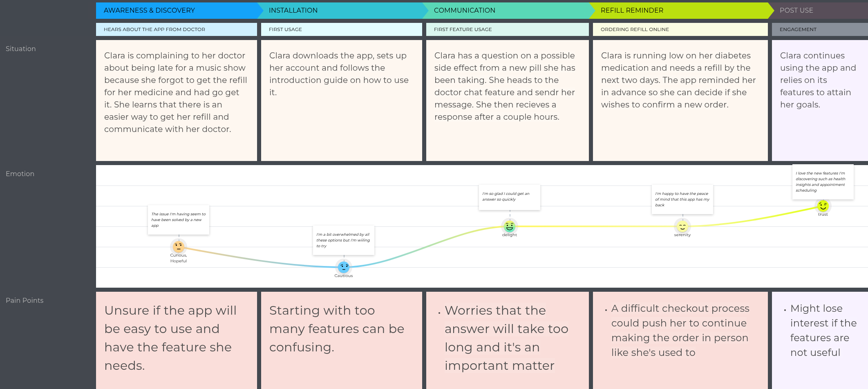This screenshot has width=868, height=389.
Task: Select the yellow serenity emoji face
Action: 682,226
